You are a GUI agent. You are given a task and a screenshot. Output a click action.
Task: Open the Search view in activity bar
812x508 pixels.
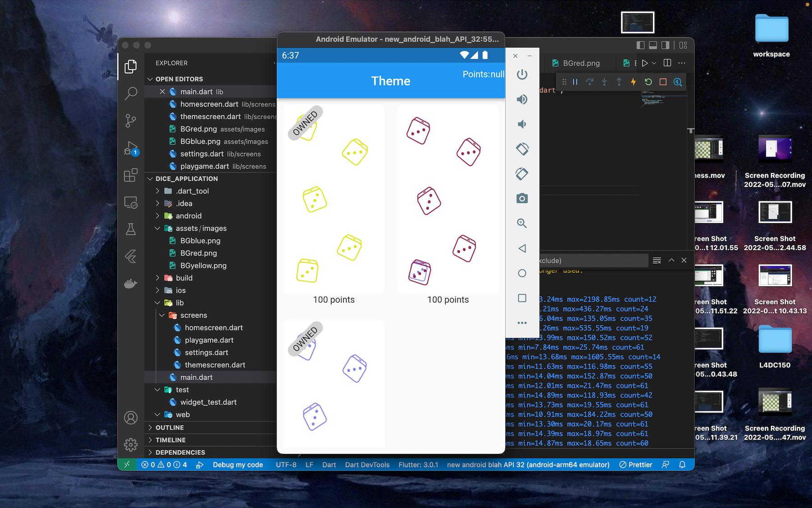pos(131,93)
